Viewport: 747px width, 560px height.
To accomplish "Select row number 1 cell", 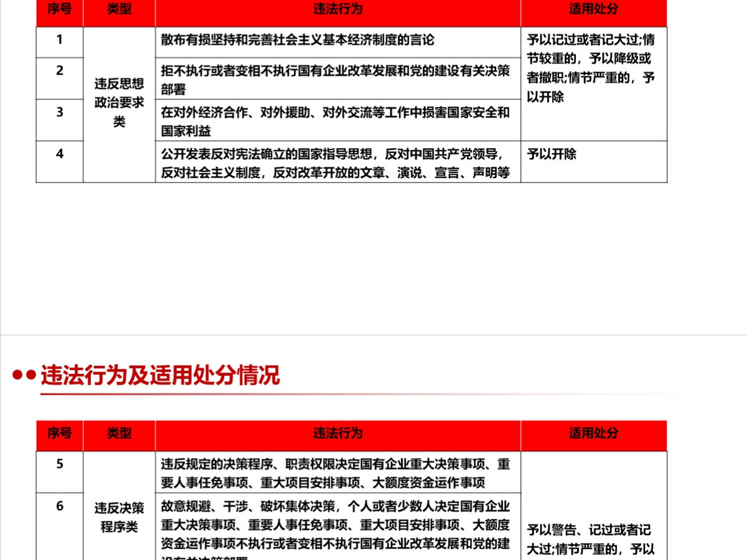I will pyautogui.click(x=60, y=42).
